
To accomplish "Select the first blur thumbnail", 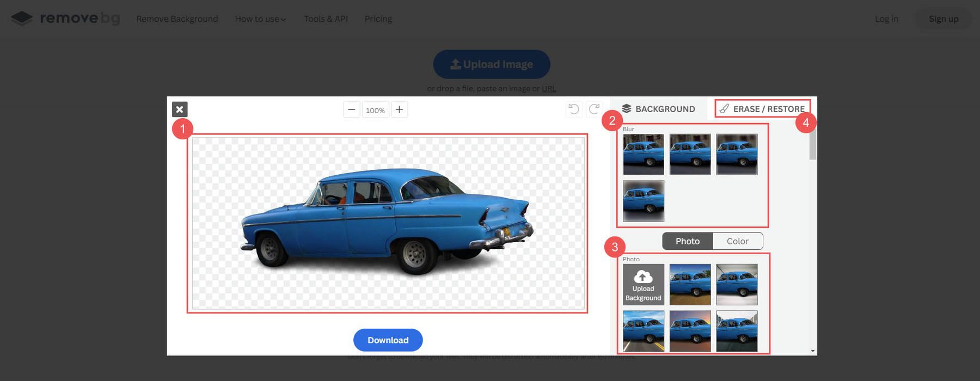I will coord(644,155).
